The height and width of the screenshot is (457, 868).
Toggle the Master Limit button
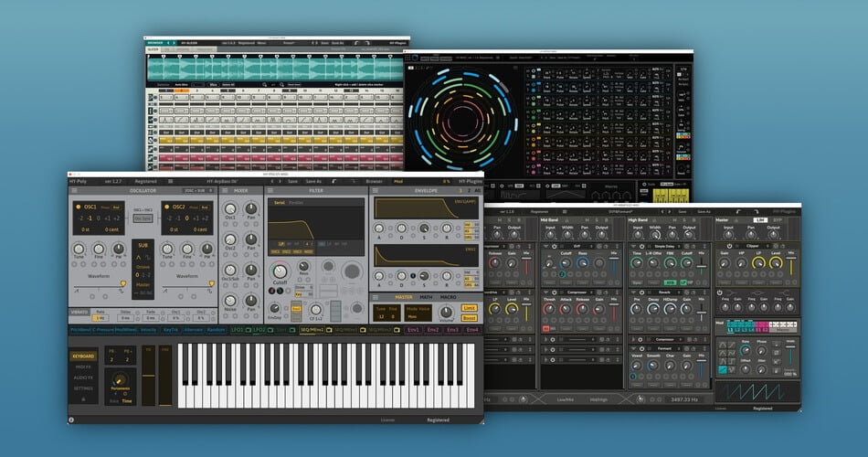[x=469, y=308]
